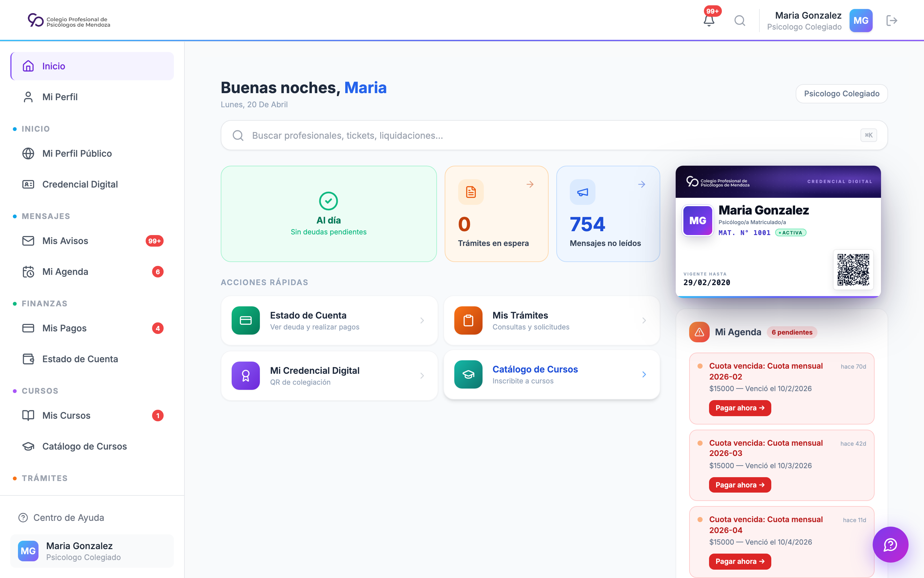924x578 pixels.
Task: Click the orange Mis Trámites clipboard icon
Action: [468, 320]
